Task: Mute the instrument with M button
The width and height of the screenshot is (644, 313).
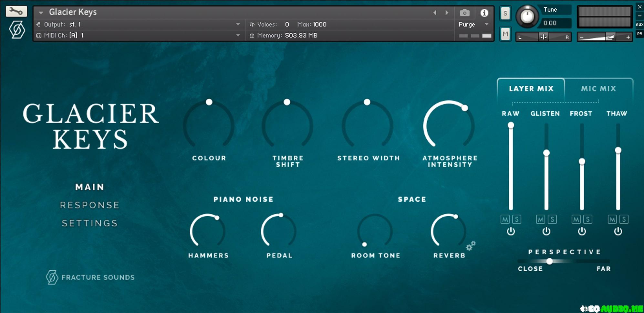Action: pos(505,34)
